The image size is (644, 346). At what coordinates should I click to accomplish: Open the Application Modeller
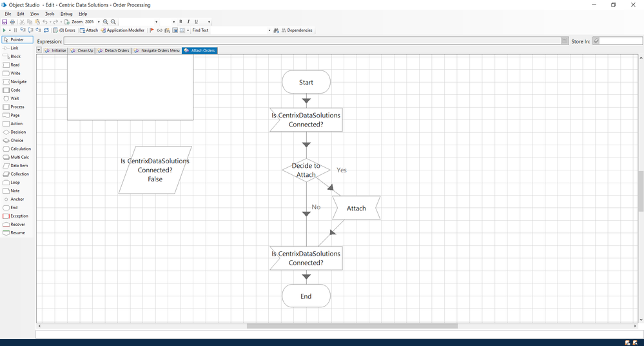pos(123,30)
